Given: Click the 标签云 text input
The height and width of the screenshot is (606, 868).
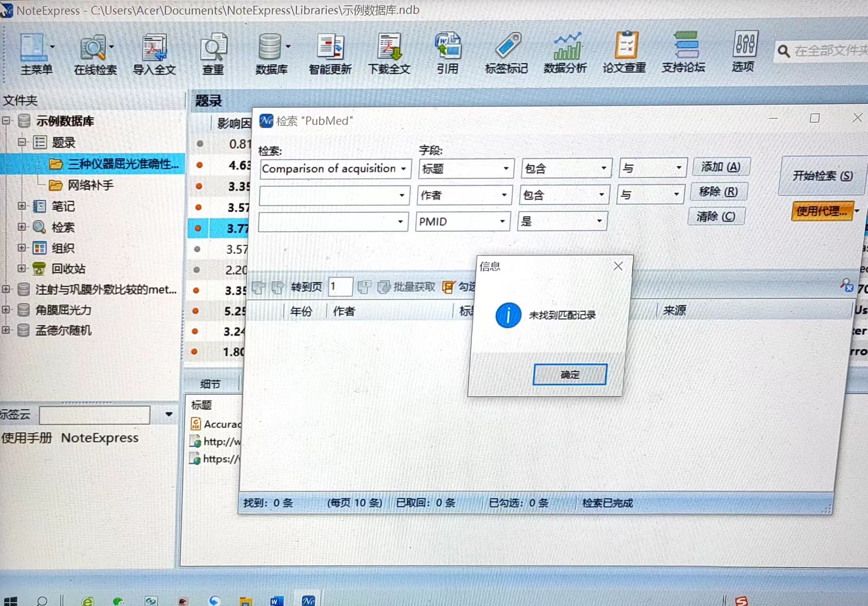Looking at the screenshot, I should (x=94, y=415).
